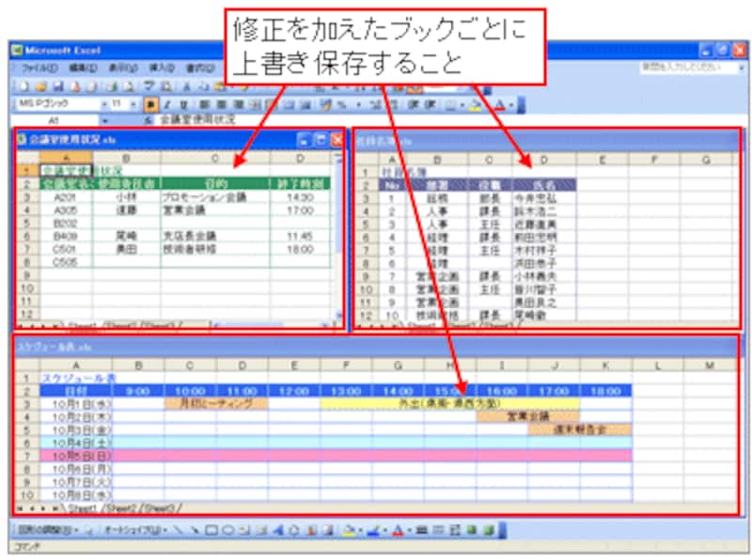Click the Print Preview icon
This screenshot has width=752, height=560.
[x=129, y=86]
